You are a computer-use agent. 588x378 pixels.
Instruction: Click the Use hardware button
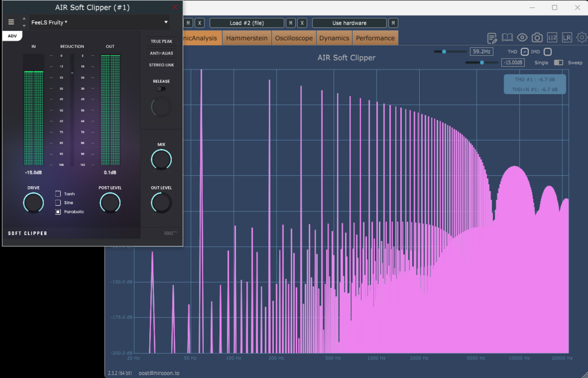coord(349,23)
